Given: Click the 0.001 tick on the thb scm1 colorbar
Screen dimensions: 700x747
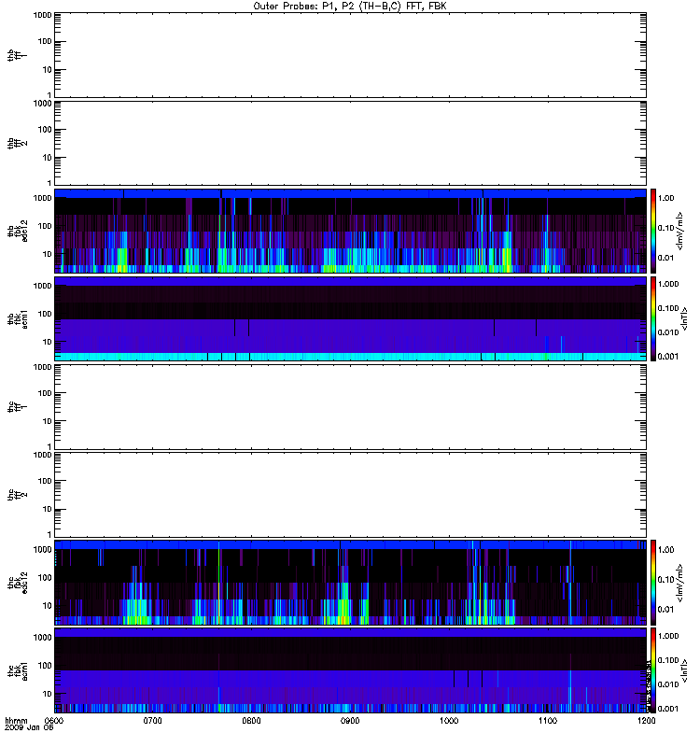Looking at the screenshot, I should pos(668,357).
